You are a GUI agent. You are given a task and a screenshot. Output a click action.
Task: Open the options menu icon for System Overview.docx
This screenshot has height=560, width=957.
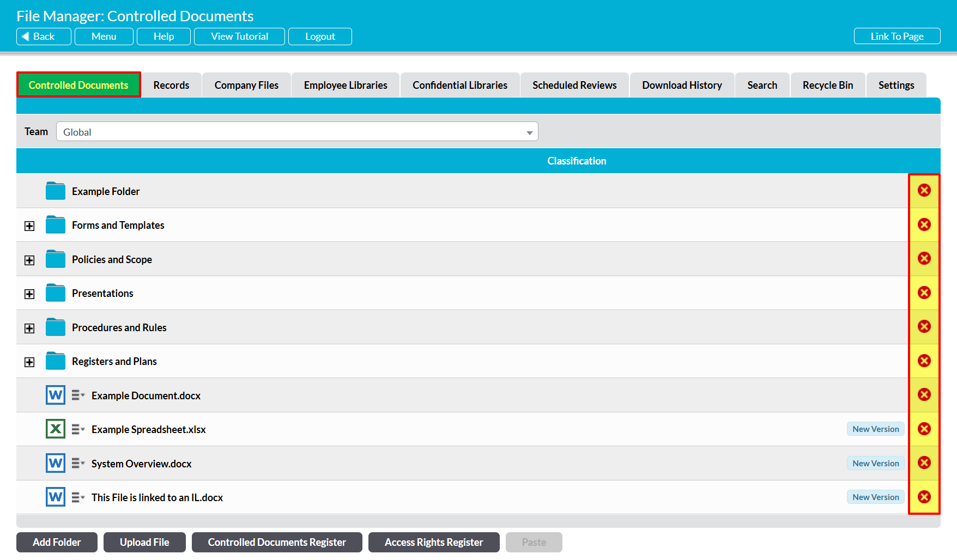coord(78,464)
